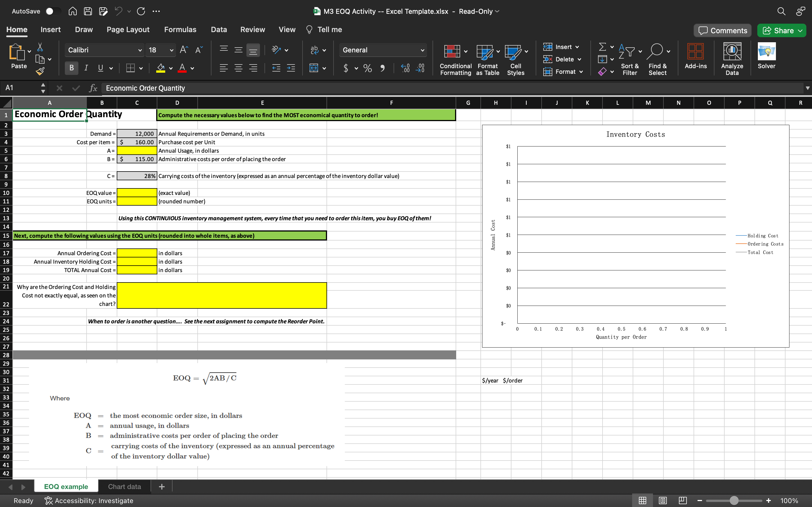Toggle the wrap text option
This screenshot has height=507, width=812.
314,50
